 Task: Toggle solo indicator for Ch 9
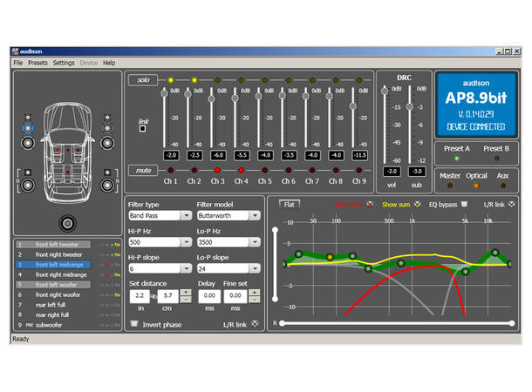359,80
